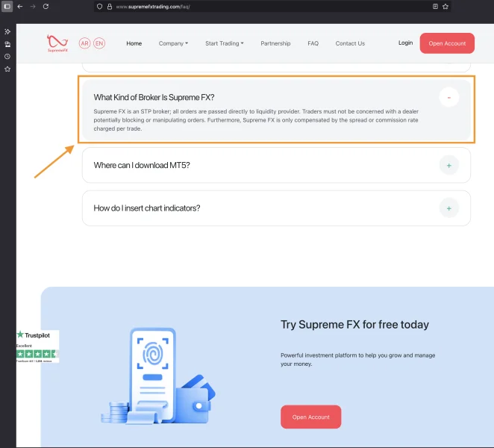Open the Contact Us page

click(x=350, y=43)
